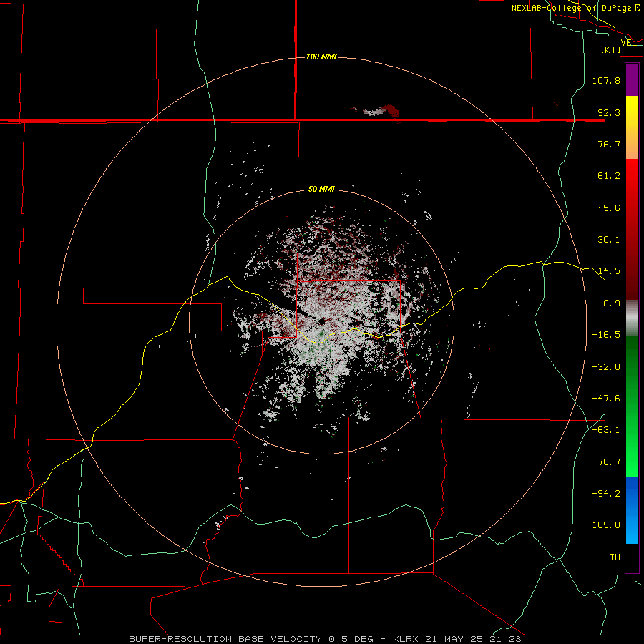This screenshot has width=644, height=644.
Task: Click the 21:28 timestamp in the caption
Action: coord(506,639)
